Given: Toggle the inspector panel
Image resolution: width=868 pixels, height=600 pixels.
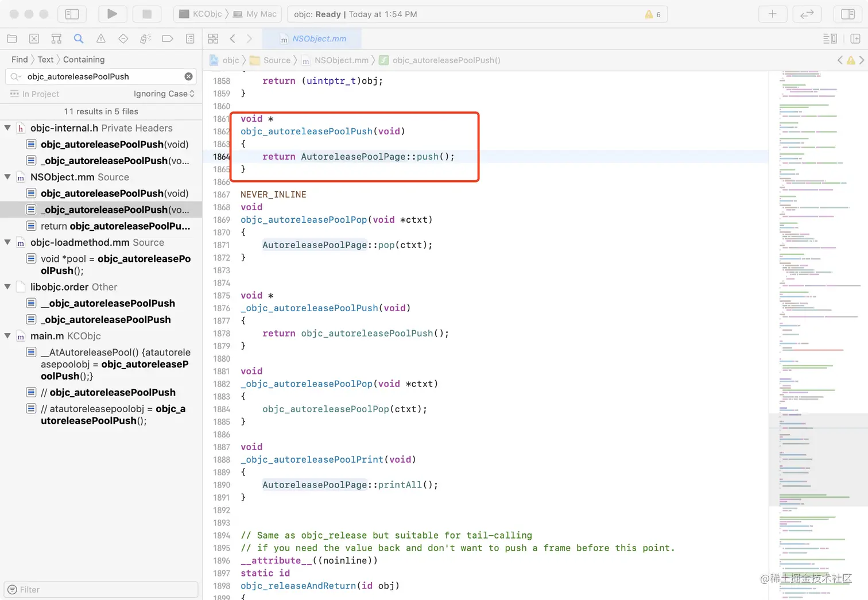Looking at the screenshot, I should coord(847,14).
